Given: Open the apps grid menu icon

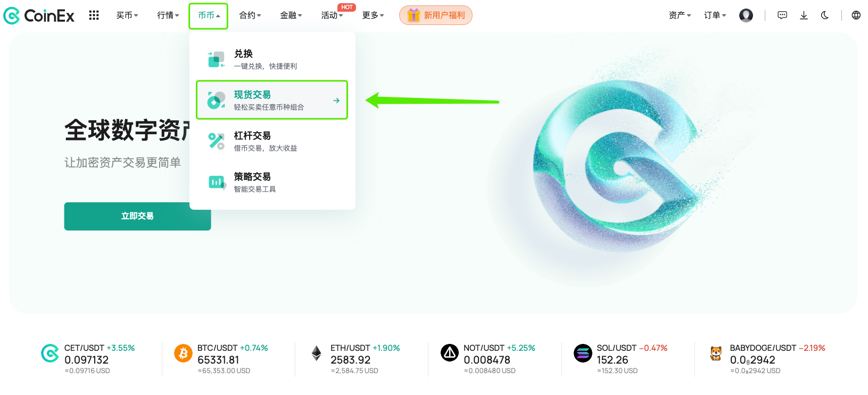Looking at the screenshot, I should click(94, 15).
